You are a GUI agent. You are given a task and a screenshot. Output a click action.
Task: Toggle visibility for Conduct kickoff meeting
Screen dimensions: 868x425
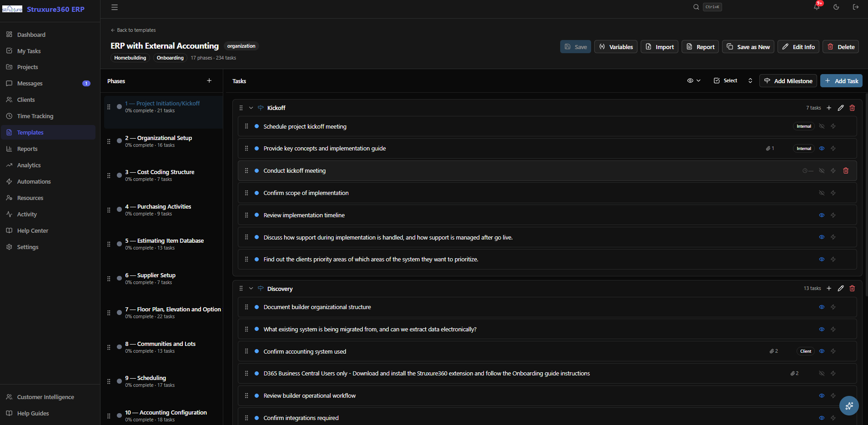[x=822, y=171]
